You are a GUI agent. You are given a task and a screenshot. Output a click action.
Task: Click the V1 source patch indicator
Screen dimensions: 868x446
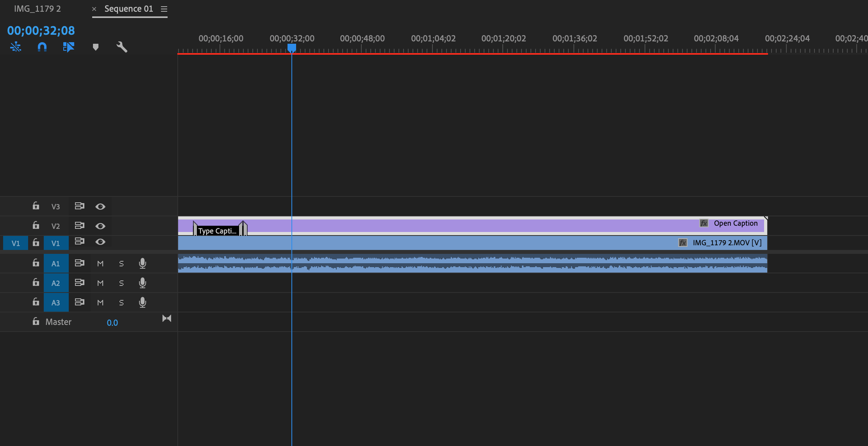[x=15, y=243]
